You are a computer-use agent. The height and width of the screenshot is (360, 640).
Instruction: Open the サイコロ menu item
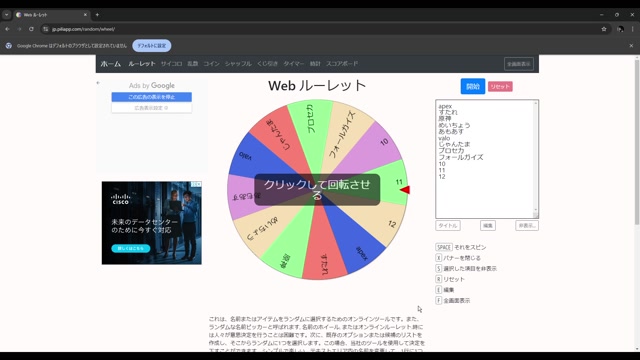[x=171, y=64]
